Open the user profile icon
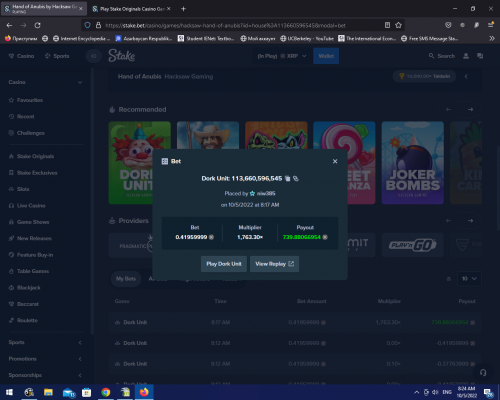 (466, 56)
